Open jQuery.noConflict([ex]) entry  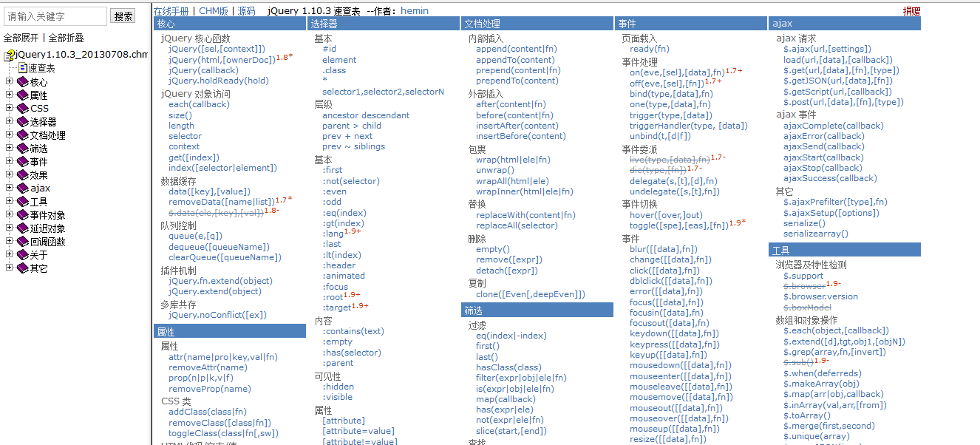[x=218, y=315]
